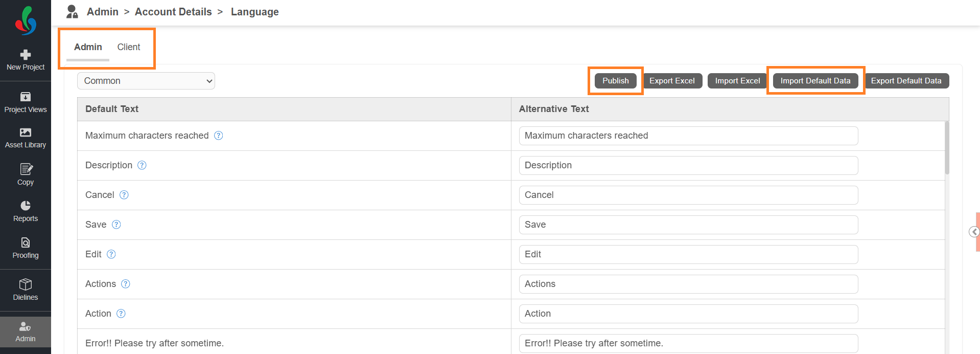Edit alternative text field for Save
Image resolution: width=980 pixels, height=354 pixels.
(688, 225)
